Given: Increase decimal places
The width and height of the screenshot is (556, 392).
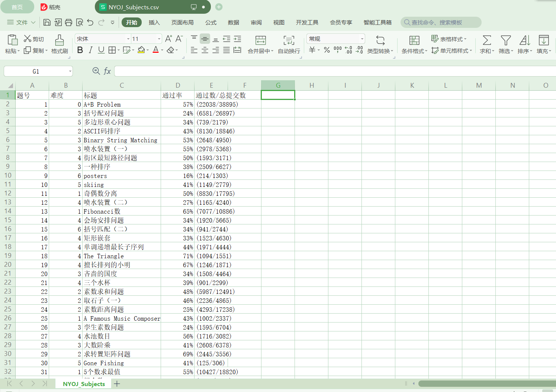Looking at the screenshot, I should click(348, 50).
